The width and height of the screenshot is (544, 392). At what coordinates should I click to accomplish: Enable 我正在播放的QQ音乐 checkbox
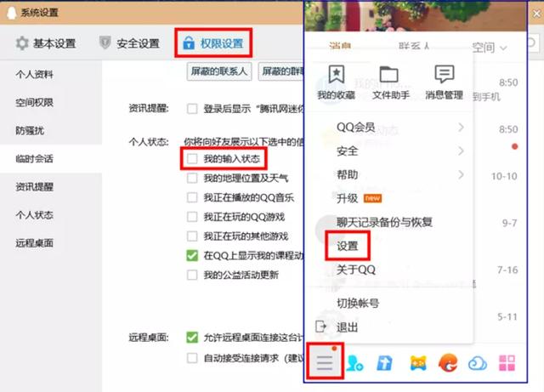(x=192, y=197)
